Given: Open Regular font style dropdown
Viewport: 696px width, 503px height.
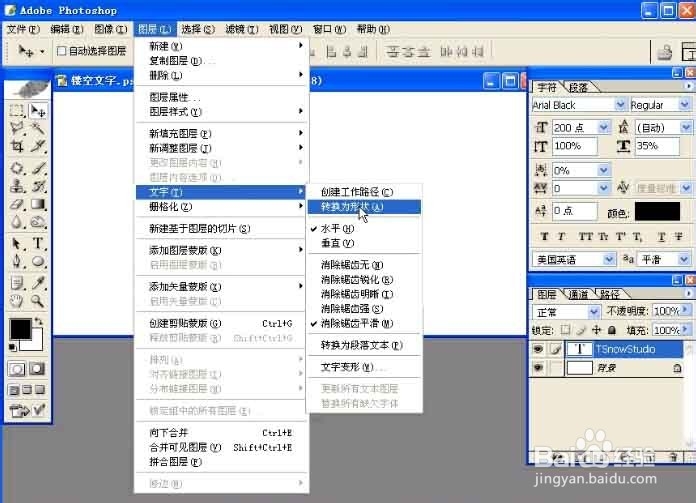Looking at the screenshot, I should pos(684,105).
